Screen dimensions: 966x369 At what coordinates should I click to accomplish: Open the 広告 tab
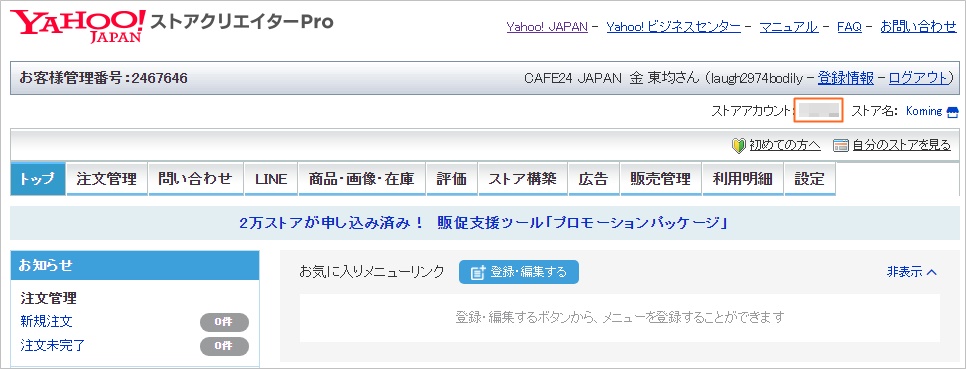(x=593, y=179)
